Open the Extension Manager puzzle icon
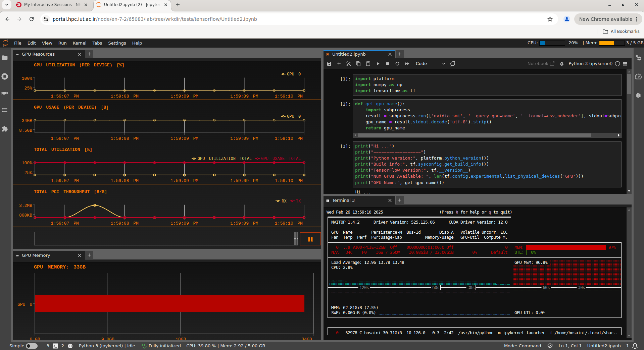The height and width of the screenshot is (350, 644). [x=5, y=129]
